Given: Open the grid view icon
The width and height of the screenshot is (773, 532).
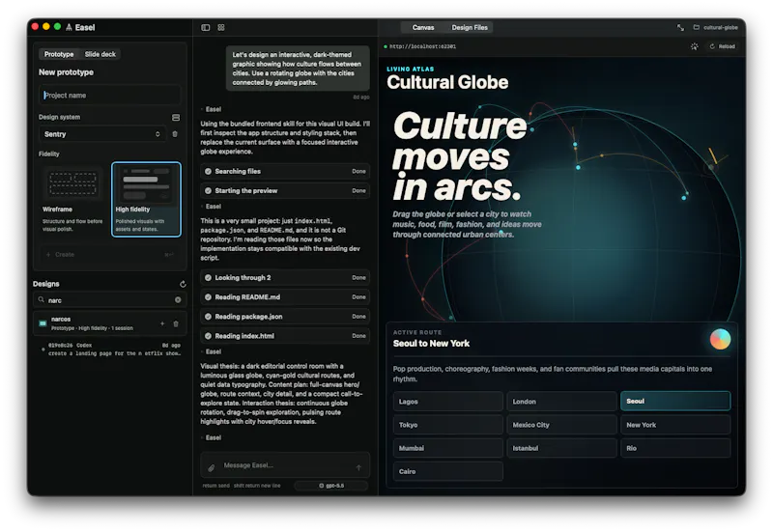Looking at the screenshot, I should click(221, 28).
